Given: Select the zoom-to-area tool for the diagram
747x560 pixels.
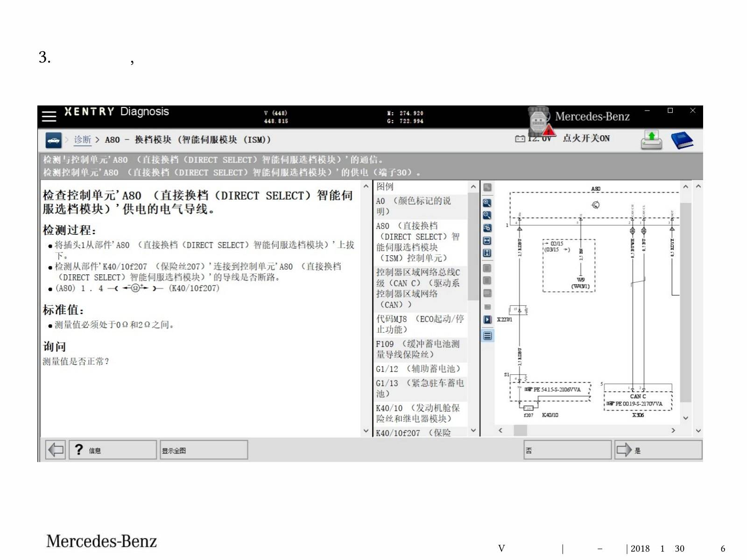Looking at the screenshot, I should [x=487, y=228].
